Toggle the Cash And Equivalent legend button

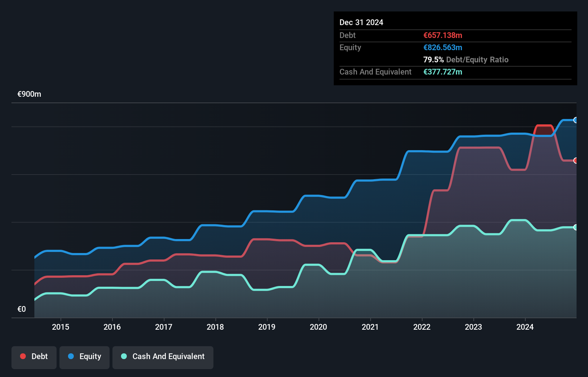pyautogui.click(x=163, y=357)
